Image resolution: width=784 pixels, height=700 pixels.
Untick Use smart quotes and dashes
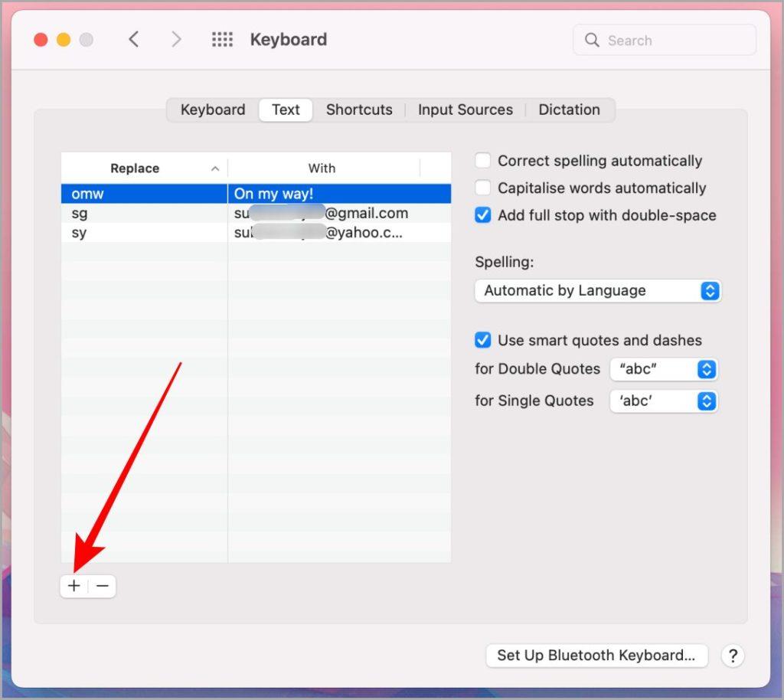(x=482, y=340)
